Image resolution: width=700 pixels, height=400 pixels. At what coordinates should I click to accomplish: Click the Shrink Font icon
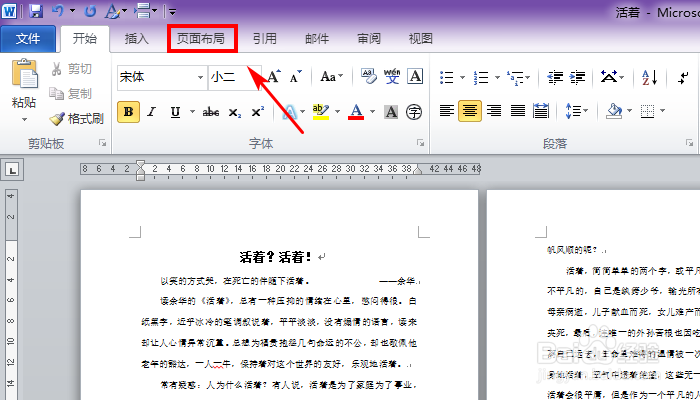pyautogui.click(x=296, y=77)
